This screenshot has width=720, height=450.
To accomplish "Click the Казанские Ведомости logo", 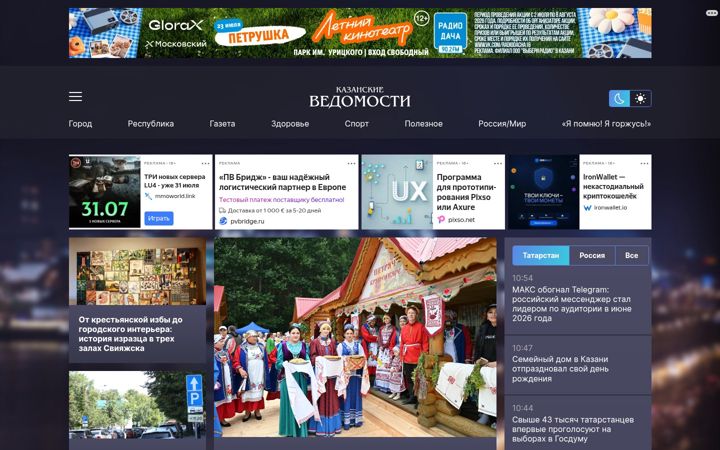I will pos(360,97).
